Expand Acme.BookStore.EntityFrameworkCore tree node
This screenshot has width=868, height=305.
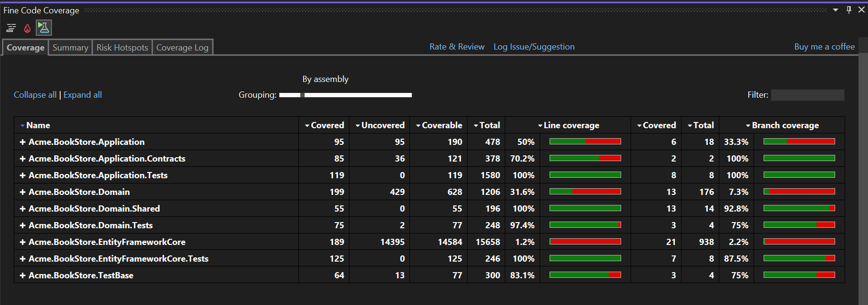(x=22, y=242)
